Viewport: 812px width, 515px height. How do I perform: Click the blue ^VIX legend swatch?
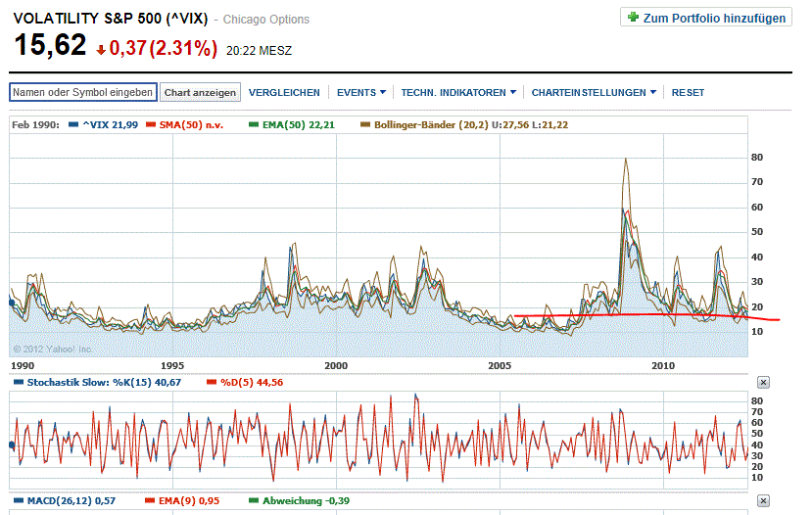click(x=73, y=124)
